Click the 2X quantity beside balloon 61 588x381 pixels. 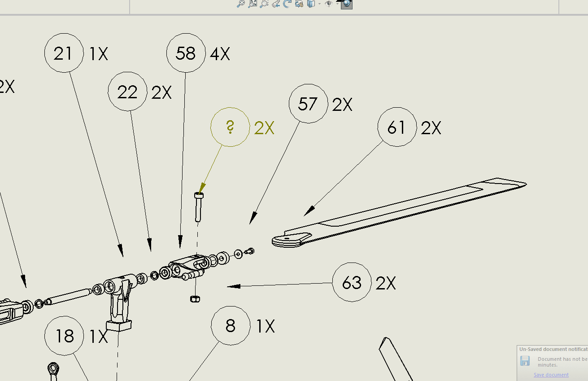[431, 128]
